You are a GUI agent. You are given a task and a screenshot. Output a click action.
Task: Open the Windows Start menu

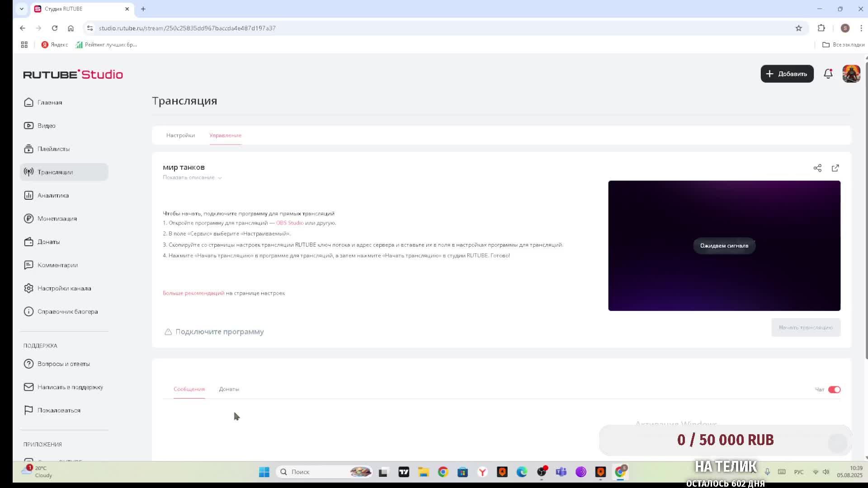point(264,472)
